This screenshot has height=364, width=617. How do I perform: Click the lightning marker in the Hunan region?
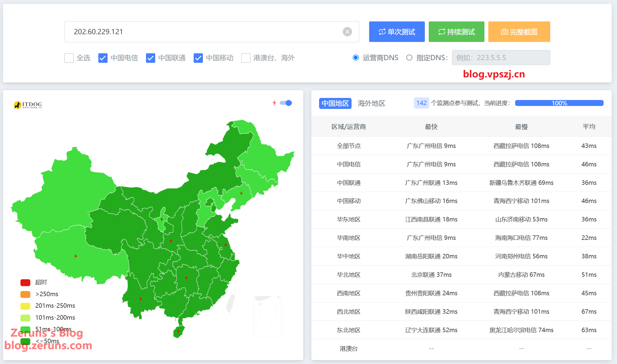tap(186, 278)
